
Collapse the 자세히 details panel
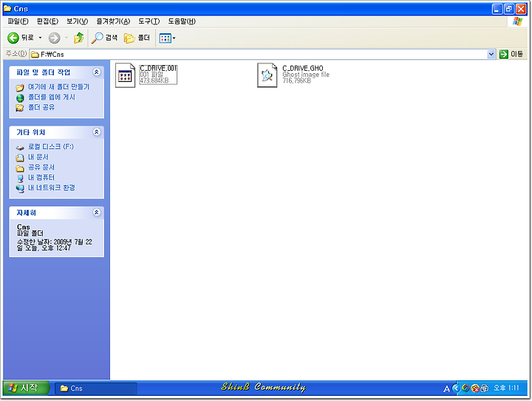tap(97, 212)
